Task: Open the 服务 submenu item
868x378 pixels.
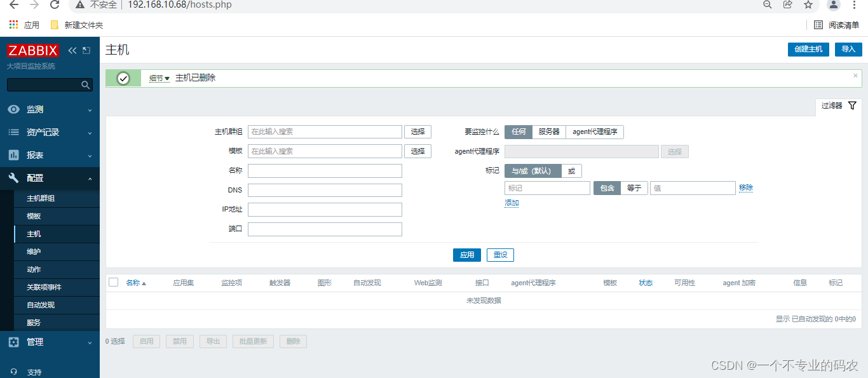Action: point(57,323)
